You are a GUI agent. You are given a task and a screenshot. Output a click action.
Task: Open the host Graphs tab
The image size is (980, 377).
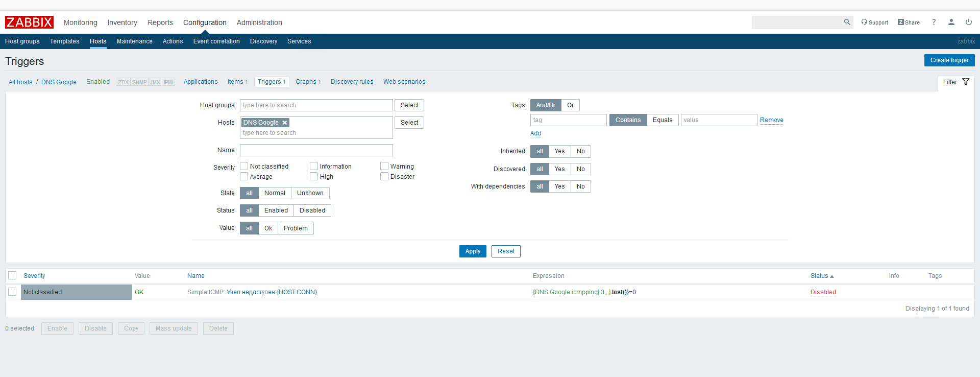tap(308, 82)
